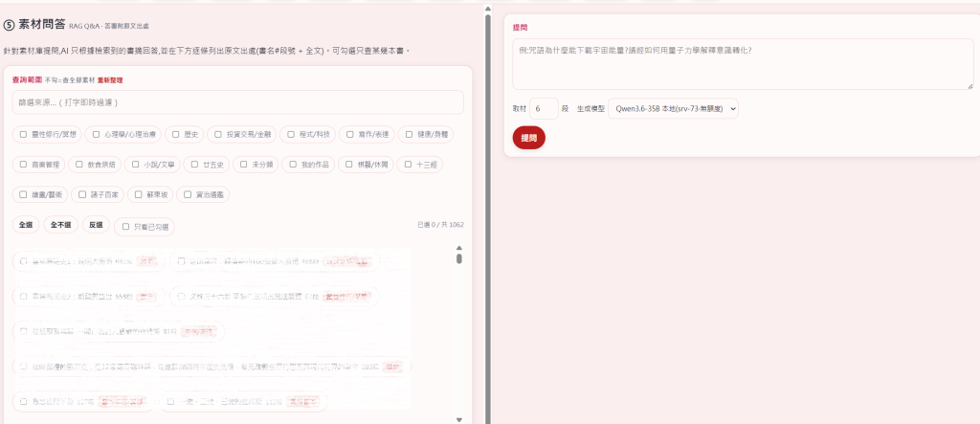The image size is (980, 424).
Task: Check the 商業管理 category
Action: [23, 165]
